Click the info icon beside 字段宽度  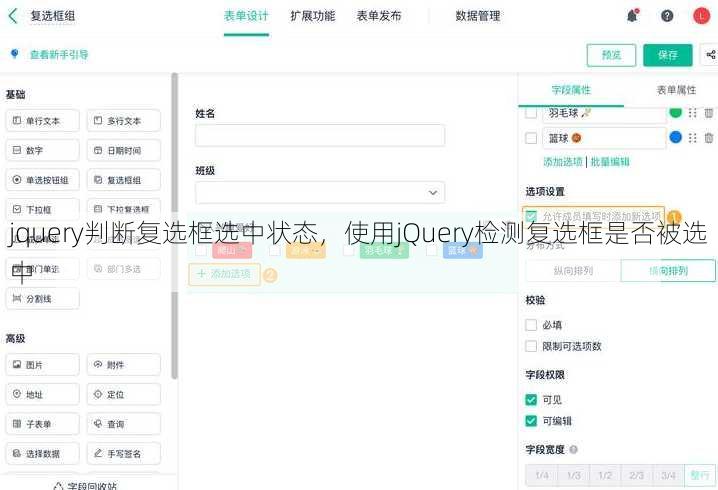click(x=573, y=450)
